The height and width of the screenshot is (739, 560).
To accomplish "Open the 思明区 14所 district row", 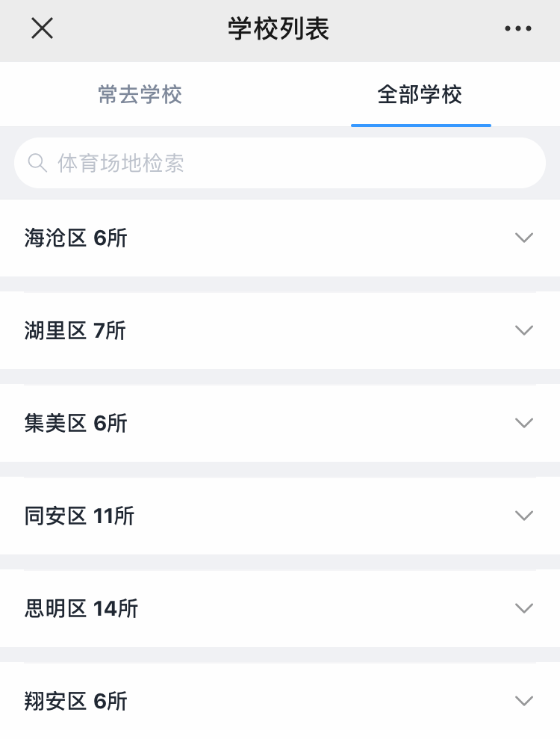I will 280,608.
